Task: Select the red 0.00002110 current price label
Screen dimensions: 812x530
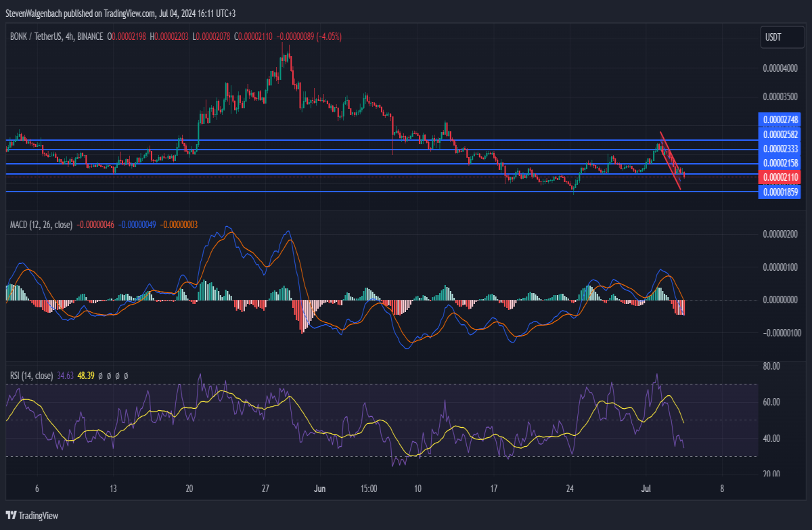Action: [x=781, y=177]
